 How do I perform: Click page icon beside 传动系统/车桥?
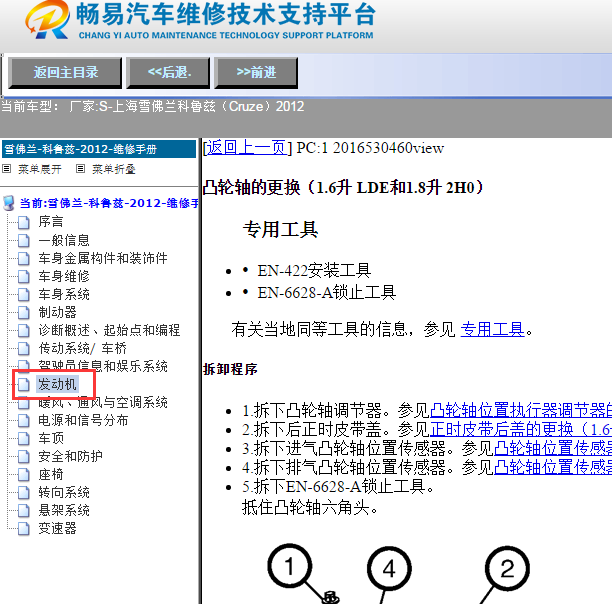24,348
